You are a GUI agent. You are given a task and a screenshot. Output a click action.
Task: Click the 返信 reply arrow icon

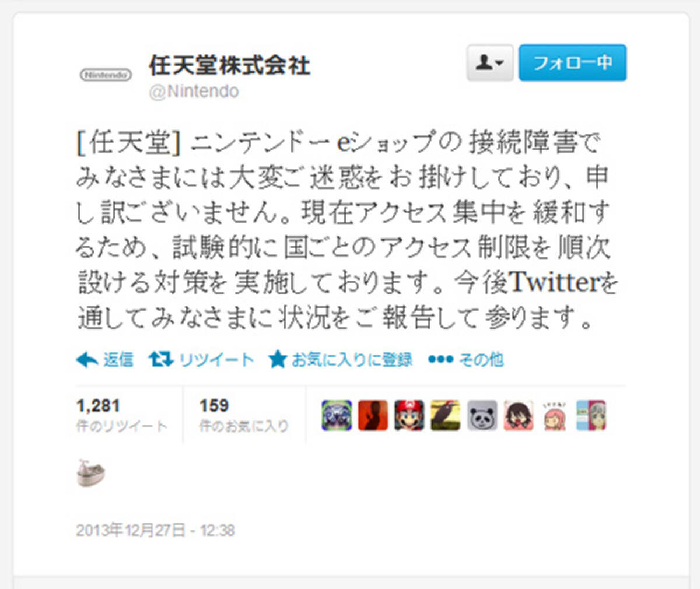click(87, 360)
